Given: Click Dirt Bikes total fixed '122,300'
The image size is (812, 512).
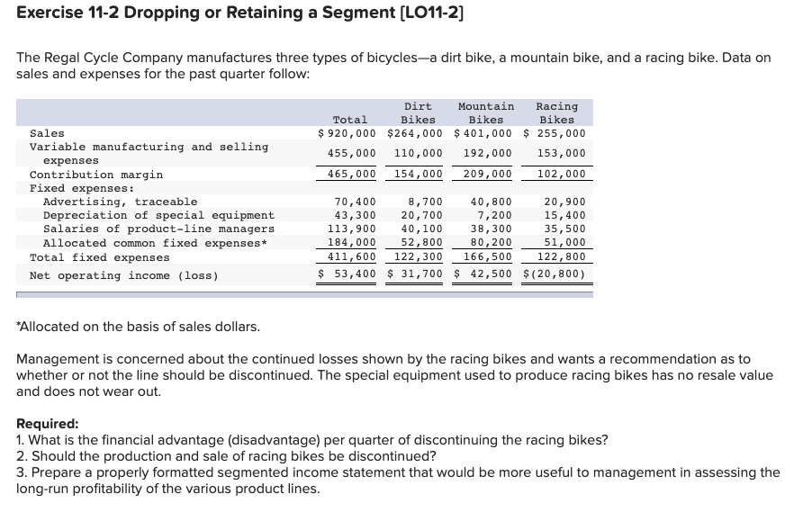Looking at the screenshot, I should coord(419,256).
